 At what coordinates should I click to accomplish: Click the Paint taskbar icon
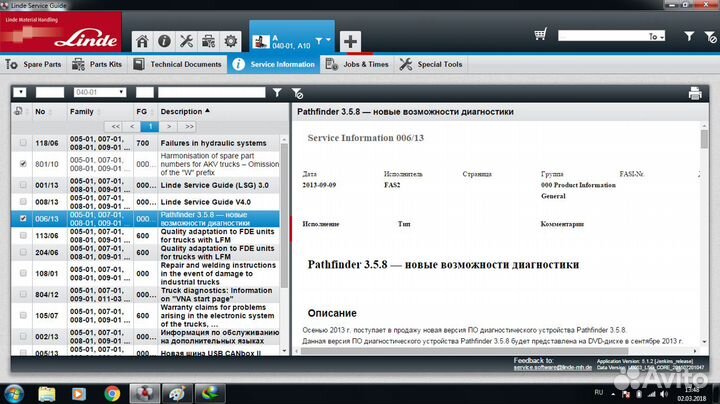[x=177, y=394]
